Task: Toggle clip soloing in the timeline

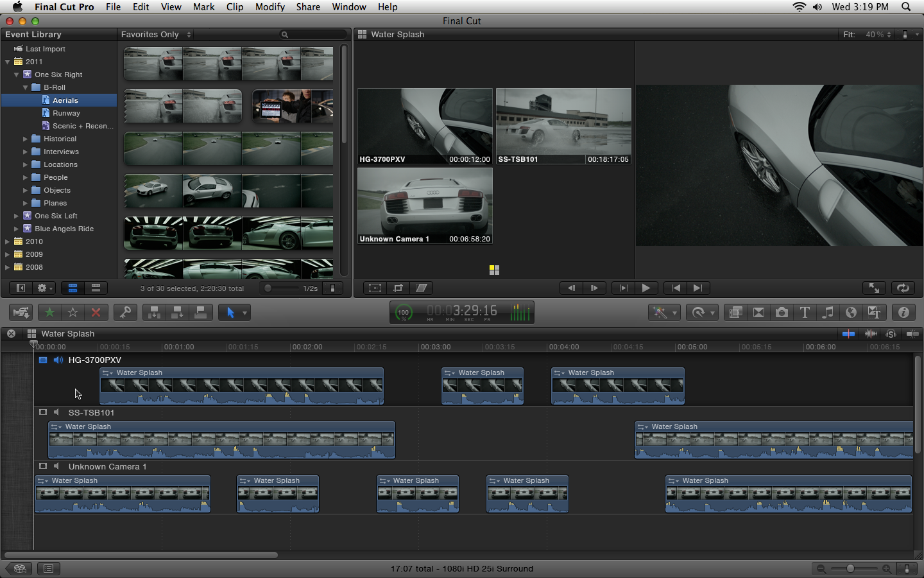Action: (x=891, y=333)
